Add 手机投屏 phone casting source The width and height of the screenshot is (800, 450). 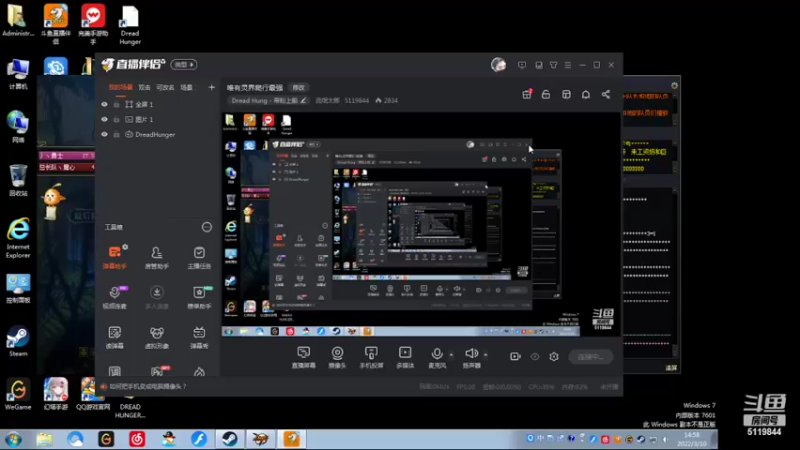371,357
